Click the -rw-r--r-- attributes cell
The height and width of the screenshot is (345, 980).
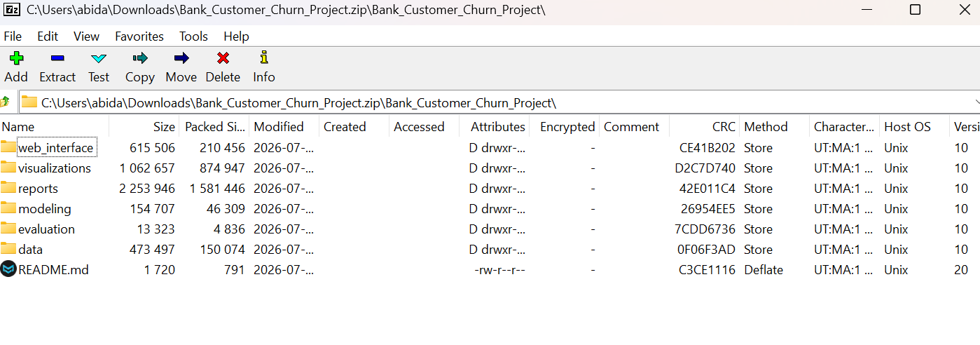[499, 270]
